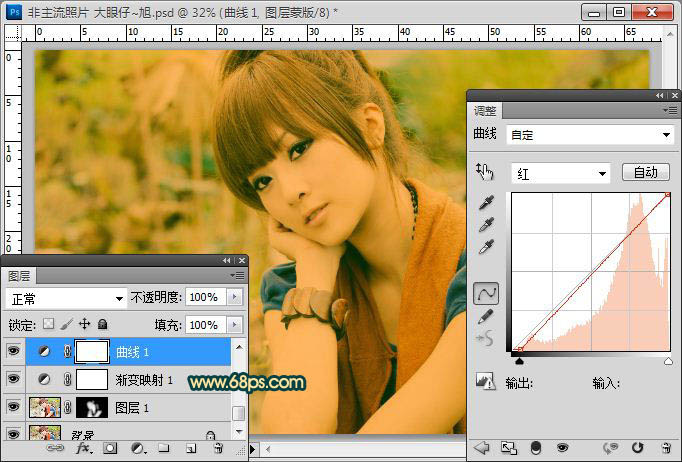Switch to the 图层 panel tab
Viewport: 682px width, 462px height.
coord(19,275)
